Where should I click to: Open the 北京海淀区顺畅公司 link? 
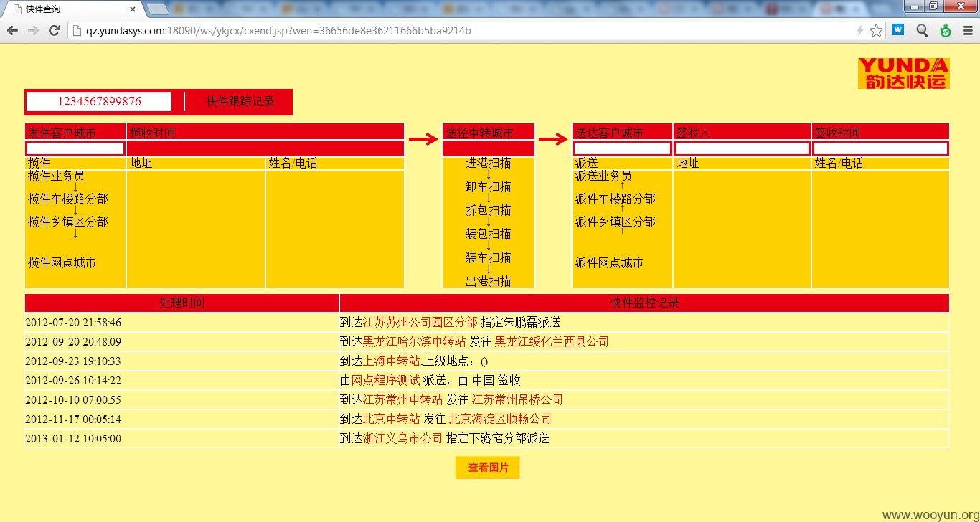500,419
